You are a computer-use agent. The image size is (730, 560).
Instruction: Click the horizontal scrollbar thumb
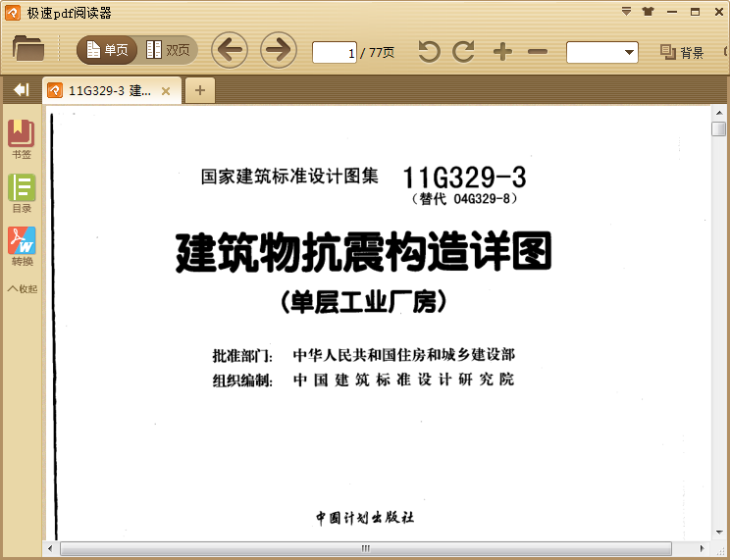point(365,549)
